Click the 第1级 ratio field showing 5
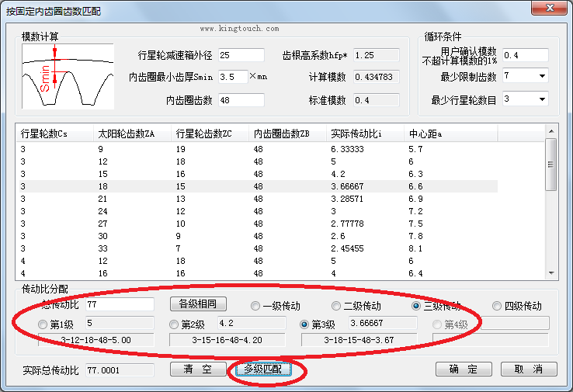 coord(120,323)
